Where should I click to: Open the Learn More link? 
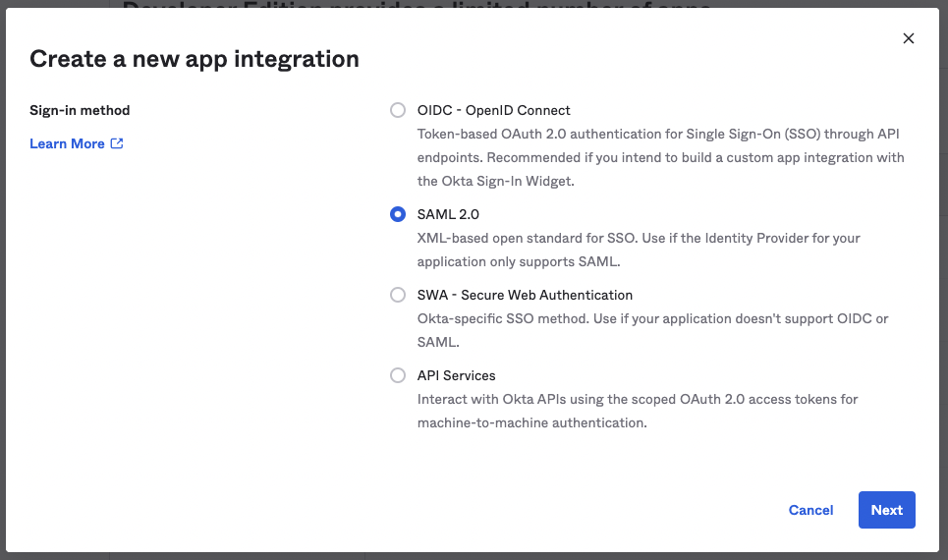click(67, 143)
